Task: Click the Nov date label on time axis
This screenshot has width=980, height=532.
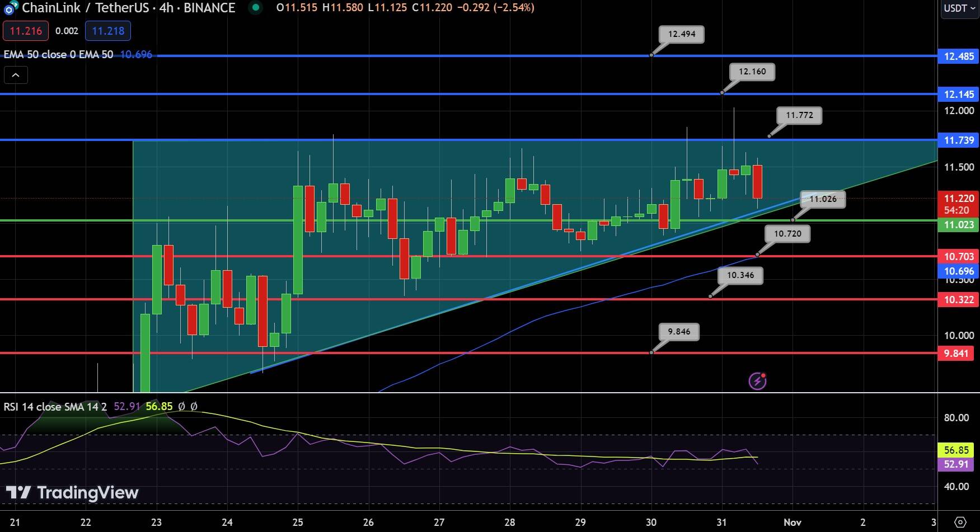Action: point(793,522)
